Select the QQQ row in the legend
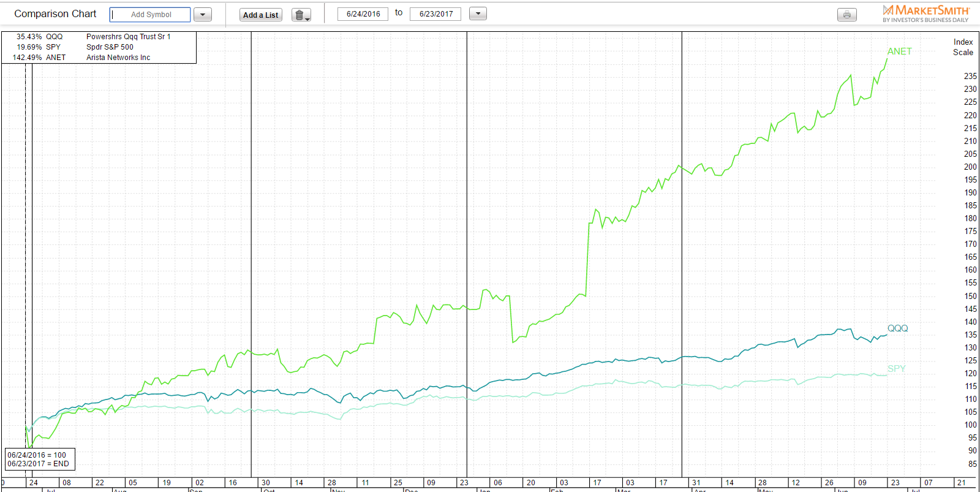This screenshot has height=492, width=980. 98,37
